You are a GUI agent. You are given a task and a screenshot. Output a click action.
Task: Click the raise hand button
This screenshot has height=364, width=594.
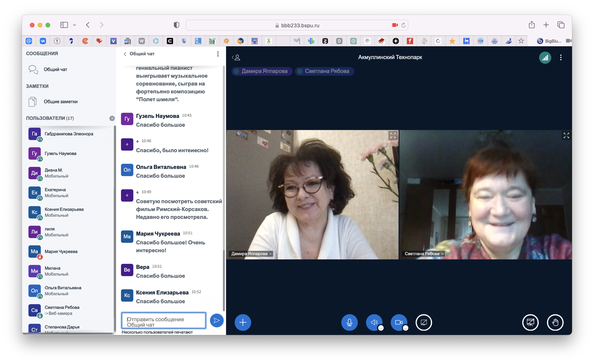tap(555, 322)
